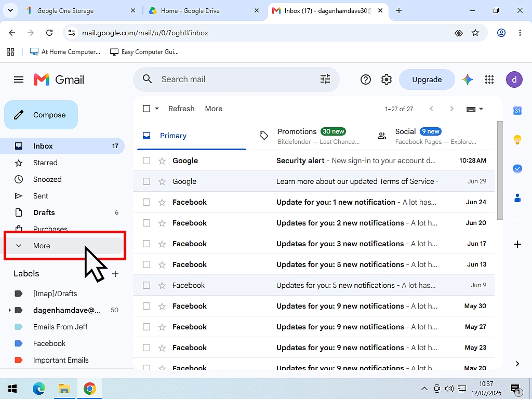Switch to the Promotions tab
Screen dimensions: 532x399
[312, 136]
